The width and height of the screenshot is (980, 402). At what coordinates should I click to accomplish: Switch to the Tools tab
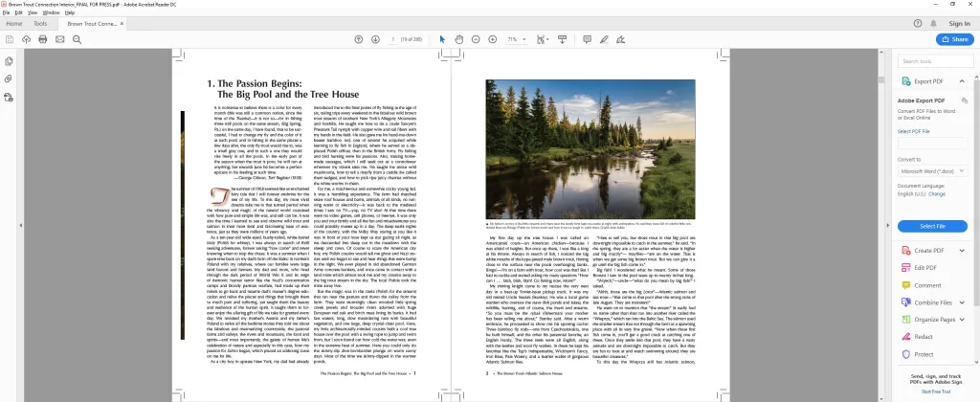[x=40, y=24]
